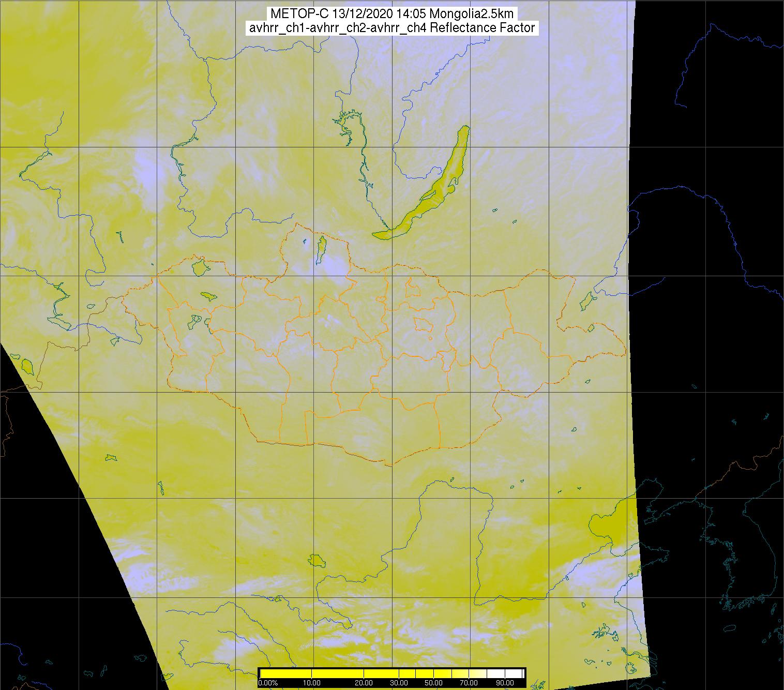Click the '30.00' color bar label
The image size is (784, 690).
[399, 683]
